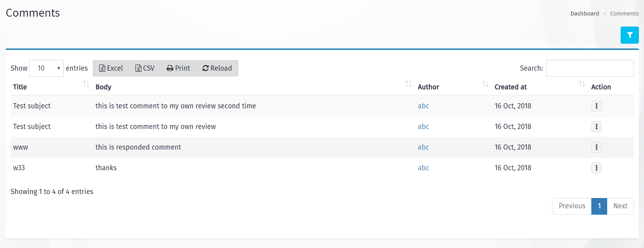Click 'Showing 1 to 4 of 4 entries' text
This screenshot has height=248, width=644.
tap(52, 192)
